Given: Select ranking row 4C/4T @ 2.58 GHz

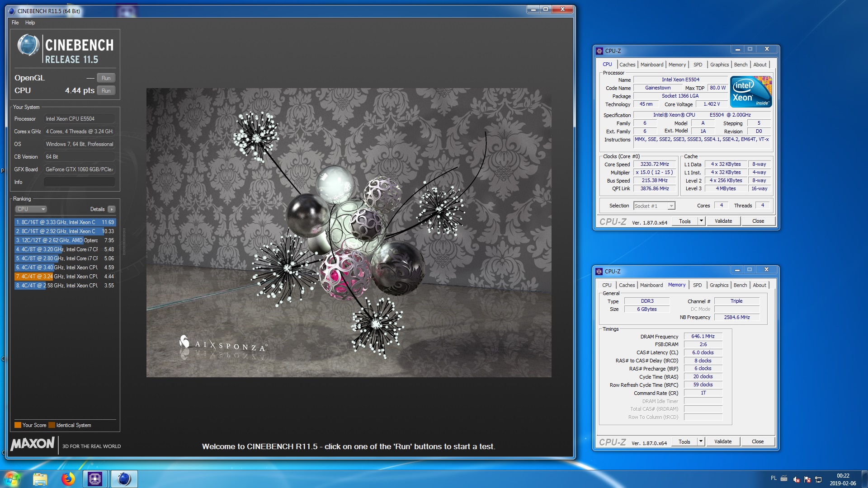Looking at the screenshot, I should [65, 286].
